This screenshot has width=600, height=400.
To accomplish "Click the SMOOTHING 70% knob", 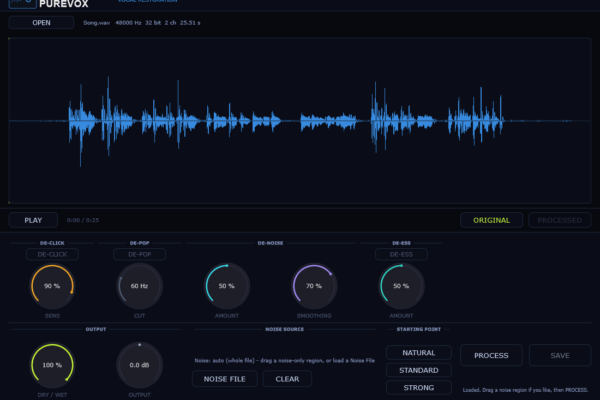I will tap(314, 286).
